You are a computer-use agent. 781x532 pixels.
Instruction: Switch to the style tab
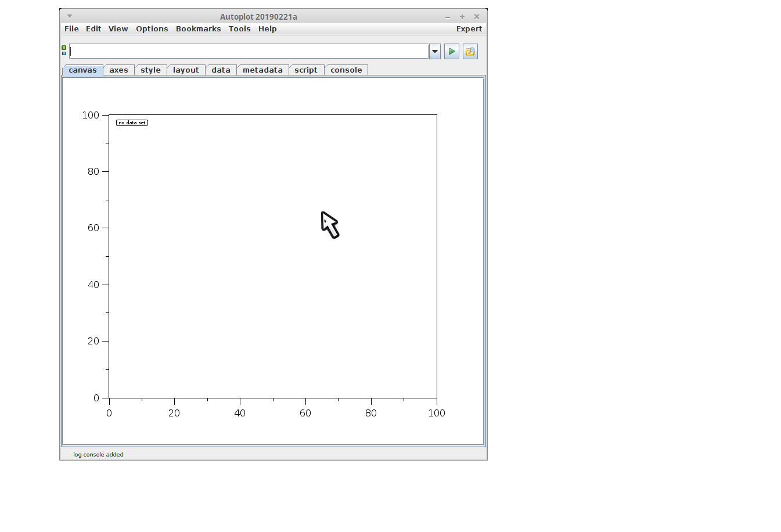(150, 70)
